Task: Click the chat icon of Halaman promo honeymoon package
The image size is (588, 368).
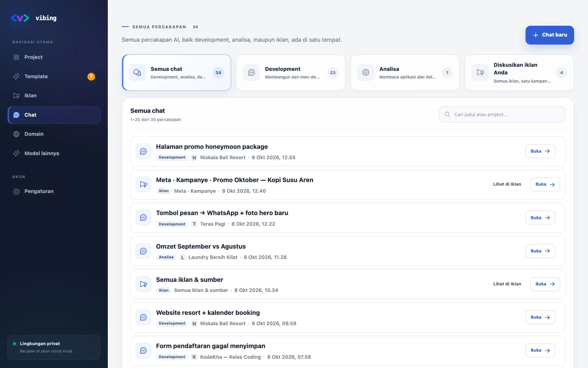Action: point(143,151)
